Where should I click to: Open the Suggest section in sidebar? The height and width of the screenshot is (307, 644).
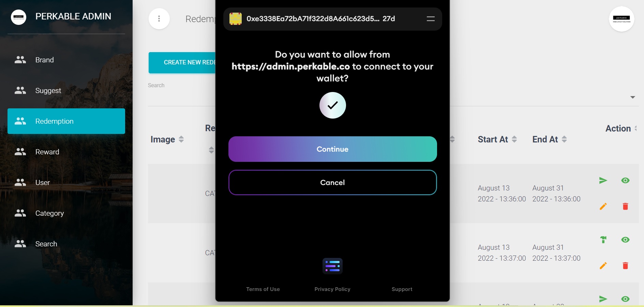tap(66, 91)
